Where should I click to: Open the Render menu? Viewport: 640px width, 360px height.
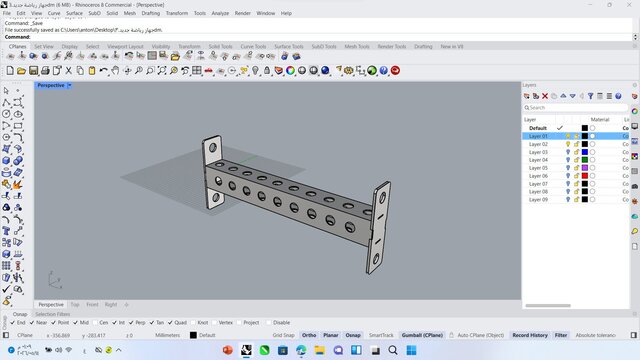242,13
